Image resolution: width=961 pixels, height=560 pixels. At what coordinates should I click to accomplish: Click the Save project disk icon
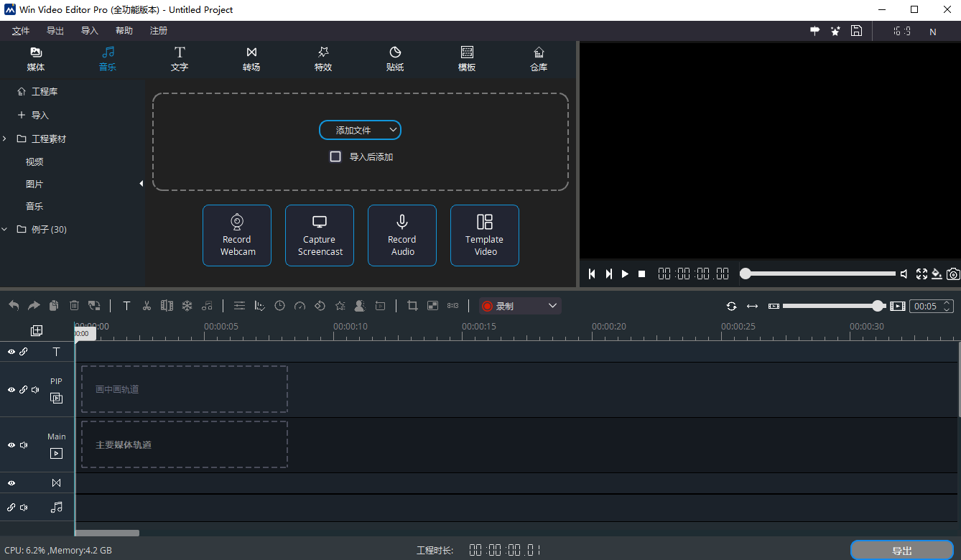tap(856, 31)
